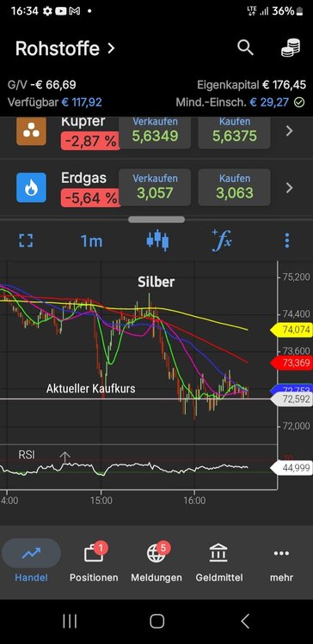Image resolution: width=313 pixels, height=644 pixels.
Task: Tap the Aktueller Kaufkurs line label
Action: pyautogui.click(x=90, y=388)
